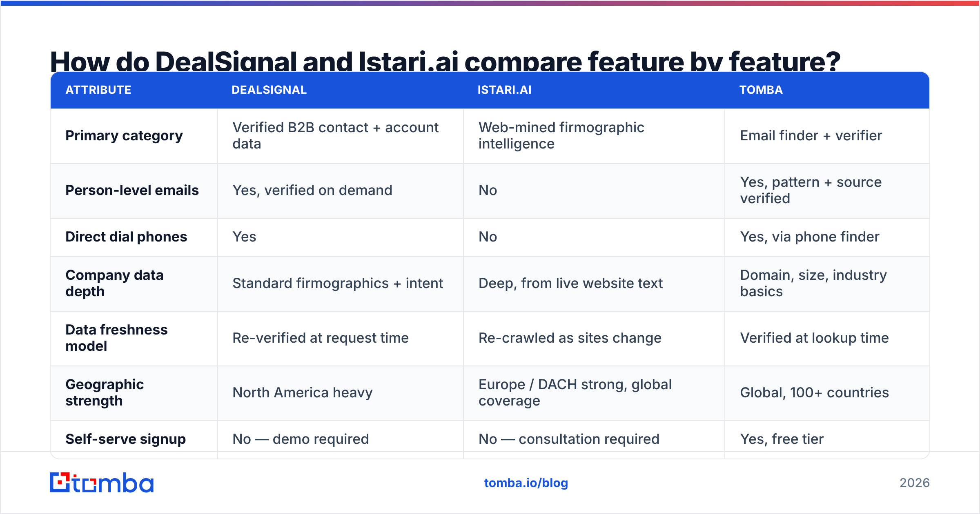Select 'Yes' in Direct dial phones row
This screenshot has width=980, height=514.
244,237
